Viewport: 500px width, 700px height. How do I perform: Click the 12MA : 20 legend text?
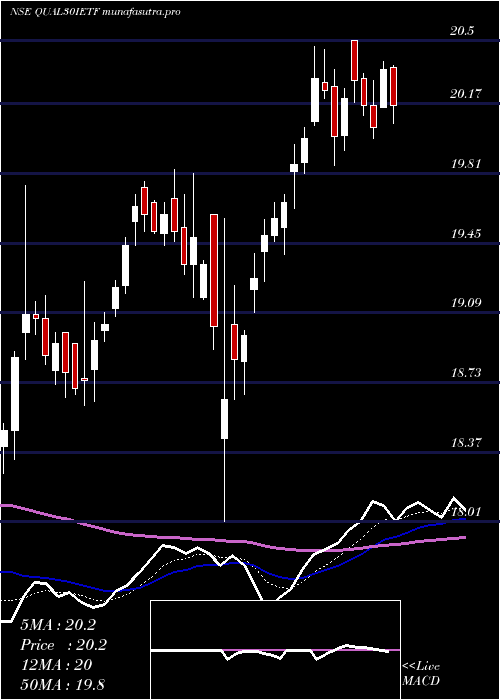56,665
